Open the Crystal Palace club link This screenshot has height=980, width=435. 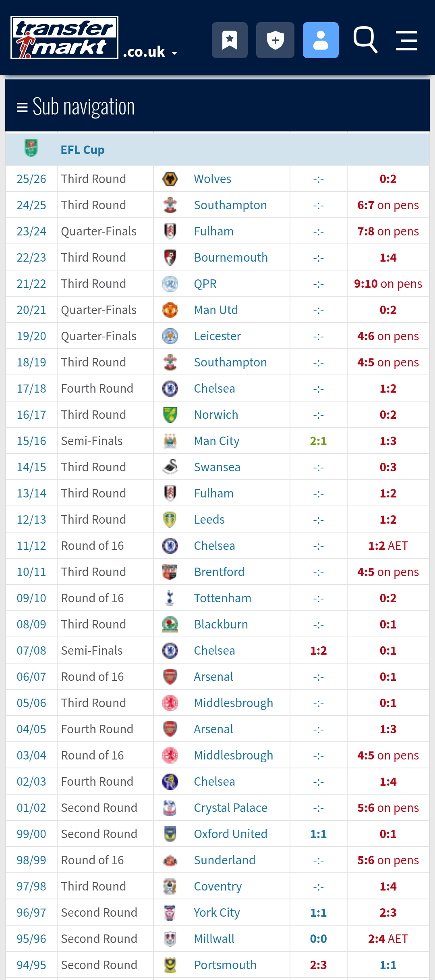coord(230,808)
